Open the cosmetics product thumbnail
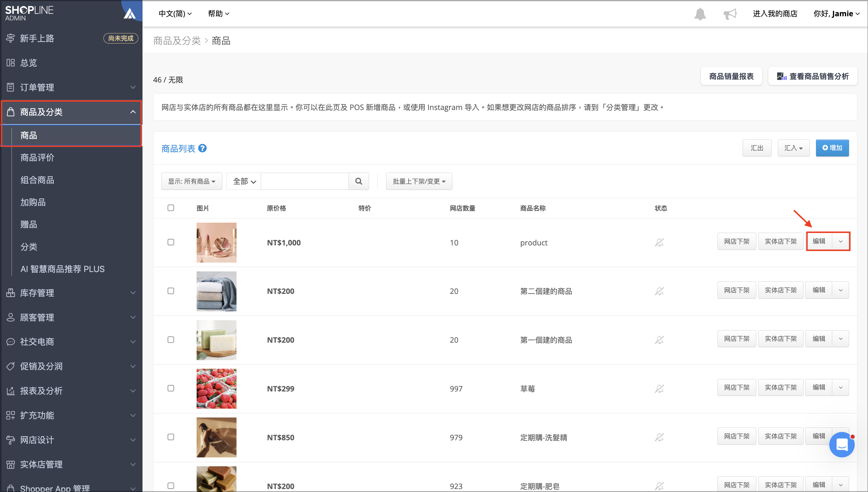Image resolution: width=868 pixels, height=492 pixels. (x=217, y=242)
